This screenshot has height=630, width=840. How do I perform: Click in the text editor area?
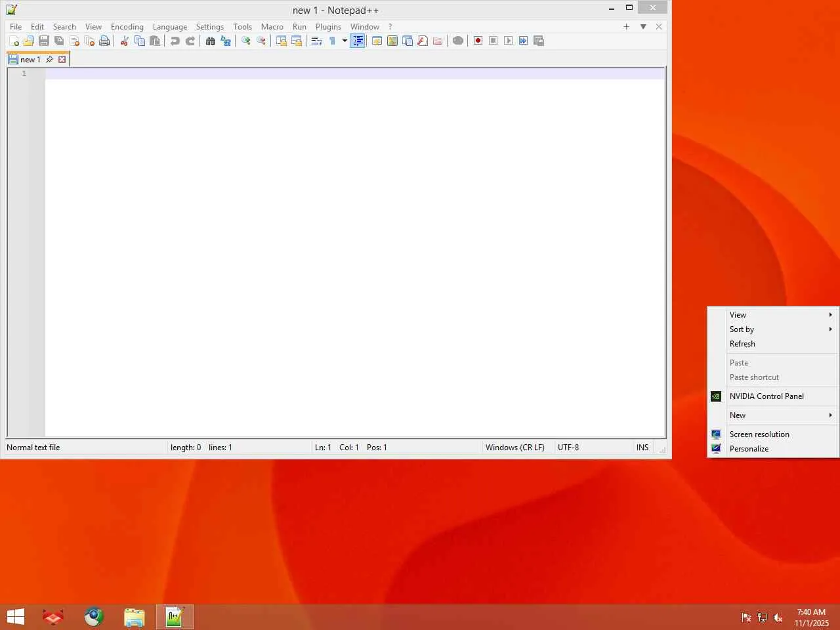354,252
